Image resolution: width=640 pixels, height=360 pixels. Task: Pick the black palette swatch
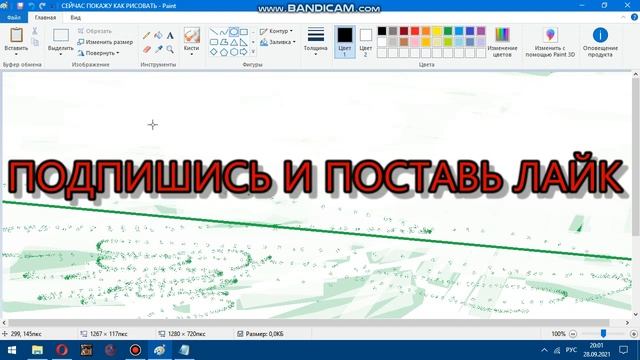coord(382,31)
